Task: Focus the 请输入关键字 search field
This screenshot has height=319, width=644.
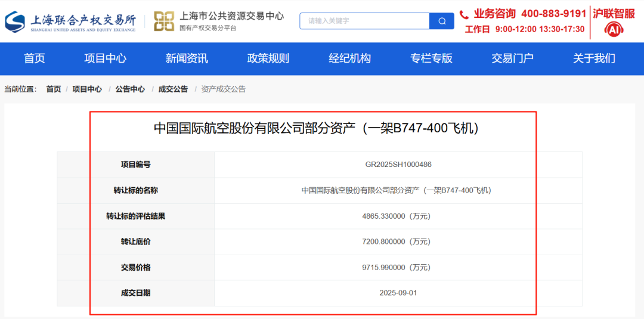Action: [365, 21]
